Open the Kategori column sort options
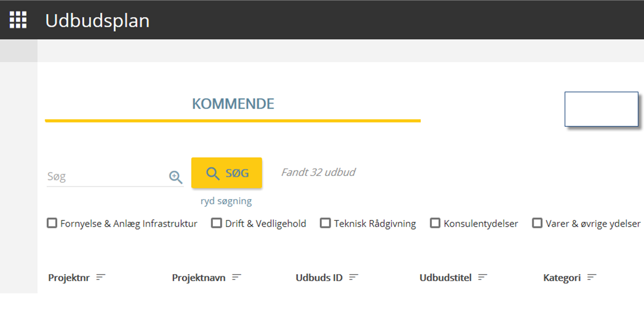This screenshot has width=644, height=326. [592, 276]
